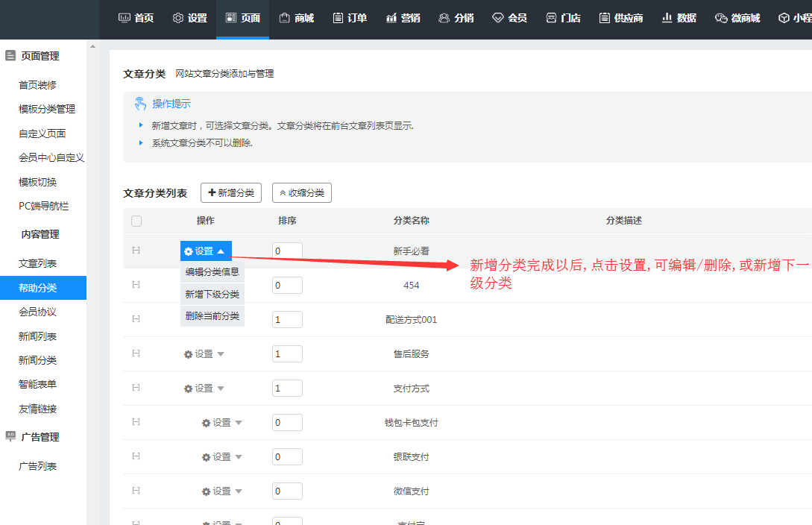点击左侧广告管理的图标

tap(10, 436)
